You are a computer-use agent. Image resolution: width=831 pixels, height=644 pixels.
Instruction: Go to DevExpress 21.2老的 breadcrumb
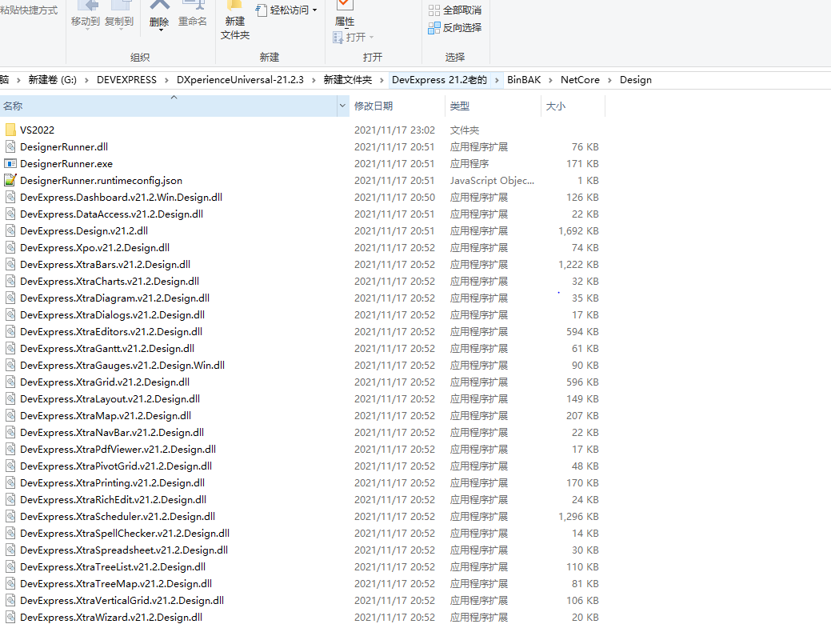click(439, 80)
